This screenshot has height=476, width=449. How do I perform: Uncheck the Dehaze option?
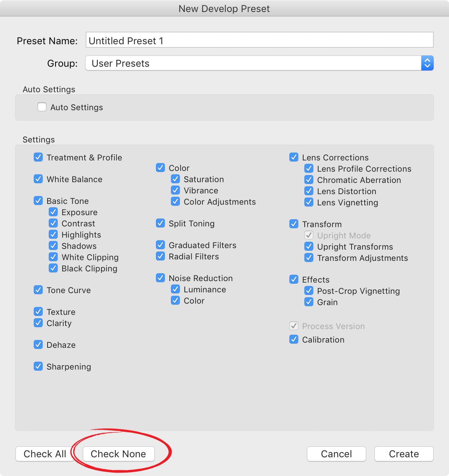point(38,344)
